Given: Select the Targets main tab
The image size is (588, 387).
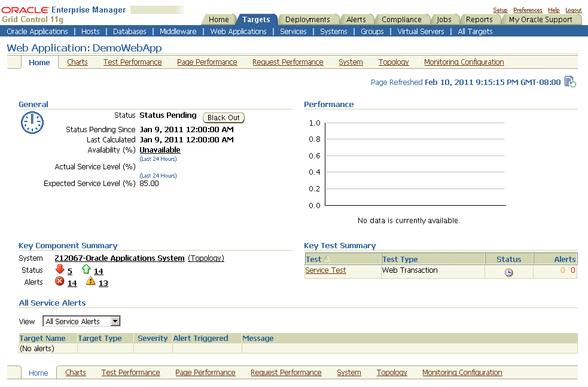Looking at the screenshot, I should (256, 20).
